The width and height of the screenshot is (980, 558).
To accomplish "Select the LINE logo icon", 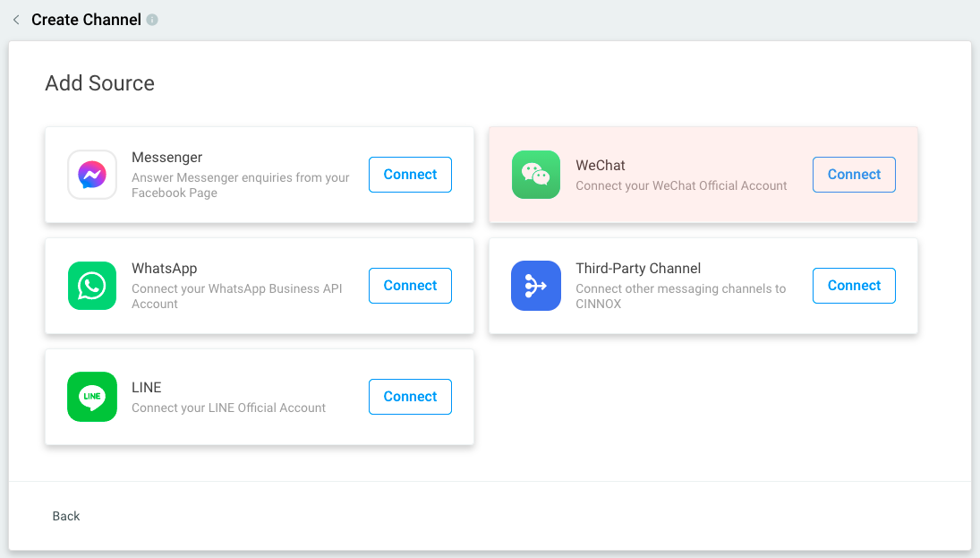I will 92,397.
